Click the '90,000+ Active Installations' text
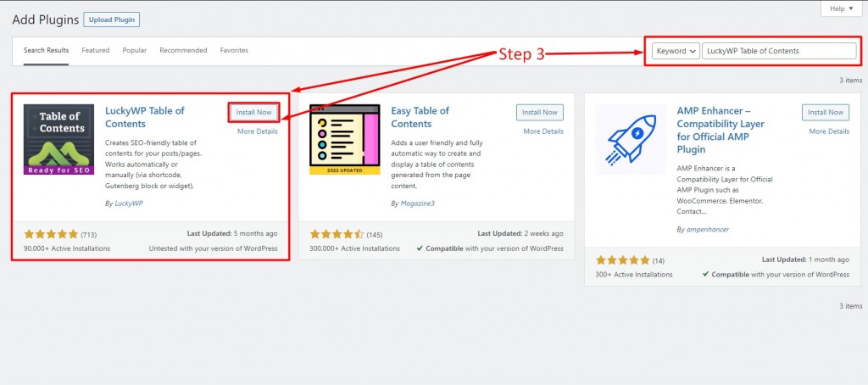This screenshot has height=385, width=868. pyautogui.click(x=67, y=248)
